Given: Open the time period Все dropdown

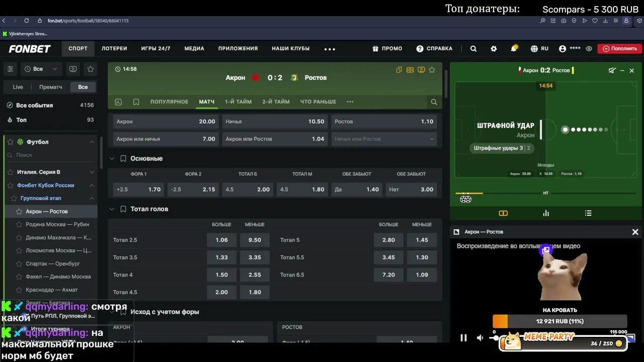Looking at the screenshot, I should coord(41,69).
